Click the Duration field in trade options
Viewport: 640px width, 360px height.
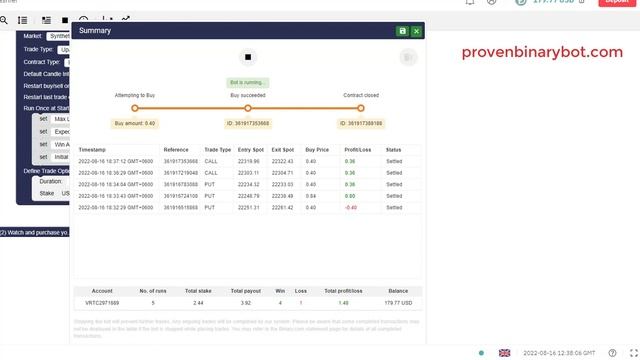click(x=51, y=181)
